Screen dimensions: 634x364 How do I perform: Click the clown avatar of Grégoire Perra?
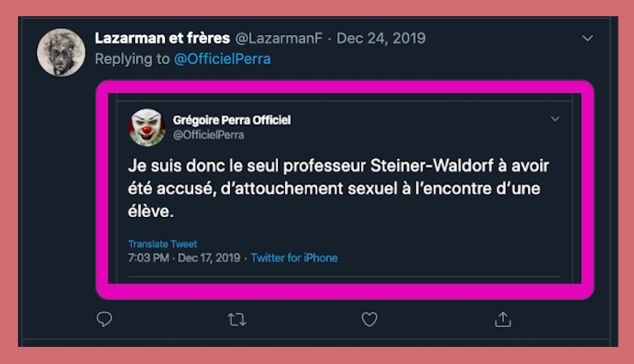coord(146,126)
